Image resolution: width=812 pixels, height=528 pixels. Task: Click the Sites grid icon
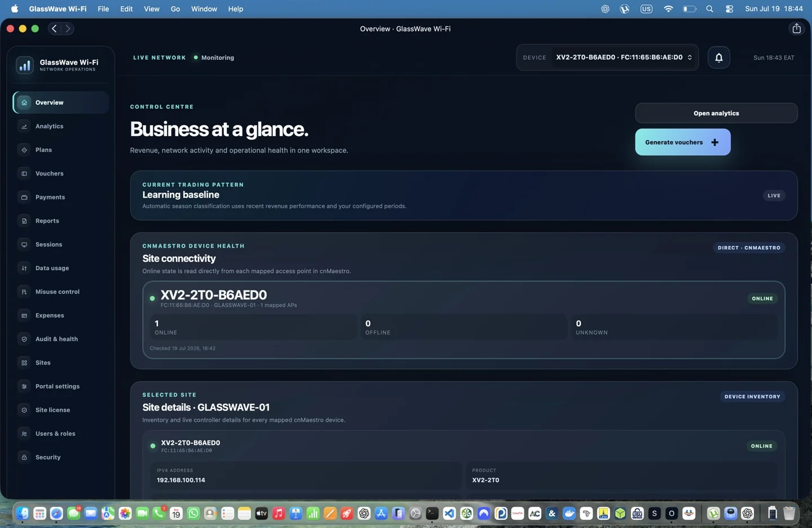click(24, 363)
